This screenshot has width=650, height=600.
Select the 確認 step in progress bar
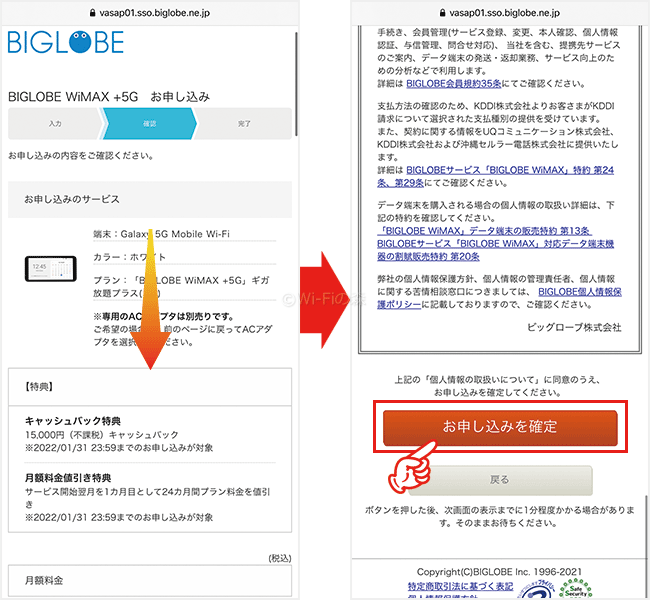point(150,124)
